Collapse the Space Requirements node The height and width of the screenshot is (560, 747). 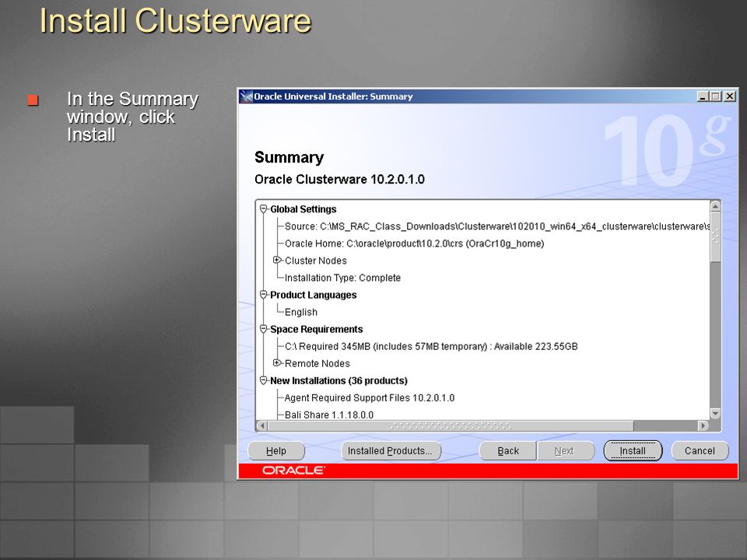point(264,328)
